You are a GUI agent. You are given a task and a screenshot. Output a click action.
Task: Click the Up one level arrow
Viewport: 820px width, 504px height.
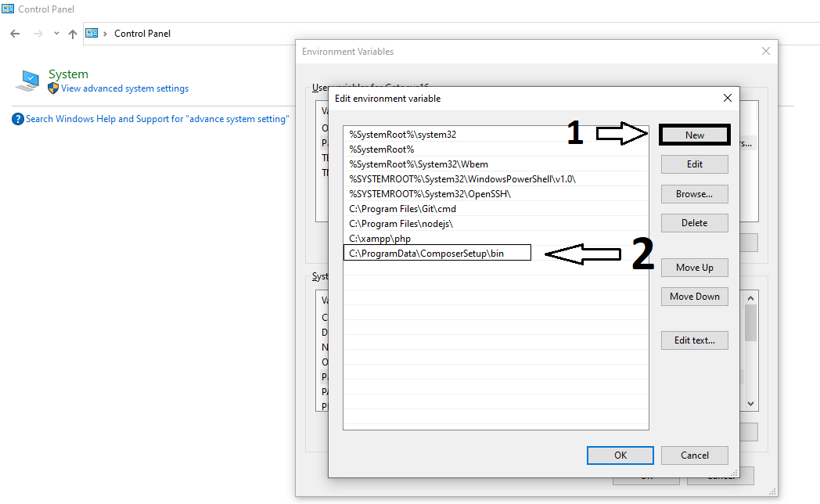point(73,34)
